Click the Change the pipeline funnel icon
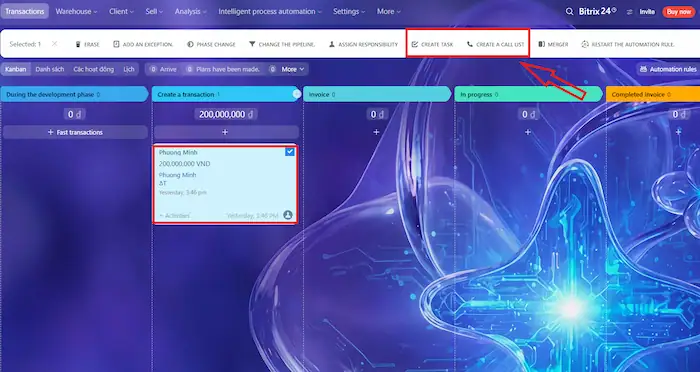700x372 pixels. (252, 44)
